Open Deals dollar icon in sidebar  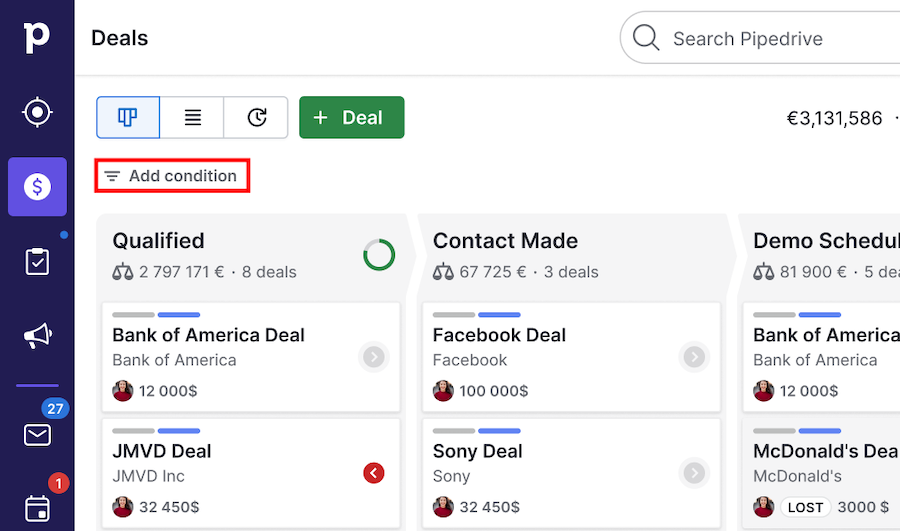[37, 186]
